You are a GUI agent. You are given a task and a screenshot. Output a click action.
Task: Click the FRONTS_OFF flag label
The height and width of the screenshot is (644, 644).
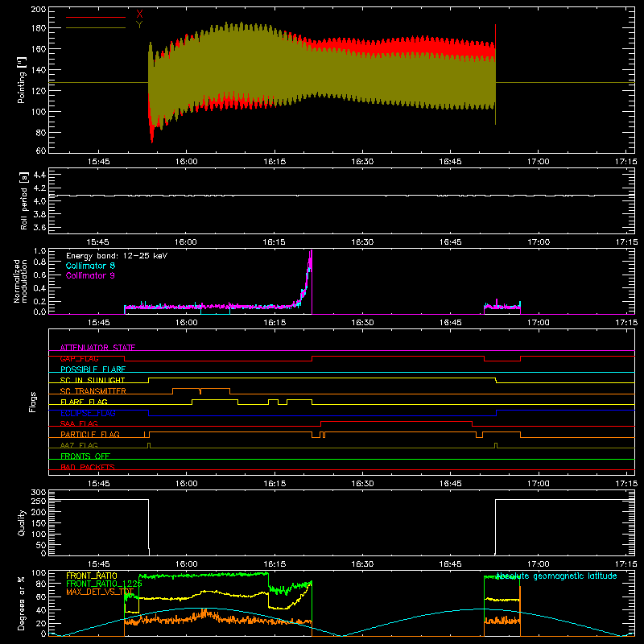coord(85,456)
